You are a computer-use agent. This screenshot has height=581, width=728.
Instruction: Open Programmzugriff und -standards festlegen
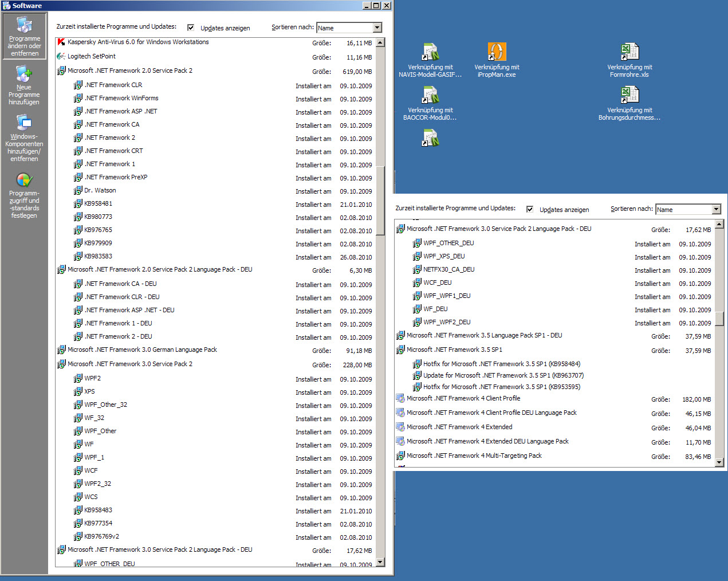pyautogui.click(x=24, y=195)
